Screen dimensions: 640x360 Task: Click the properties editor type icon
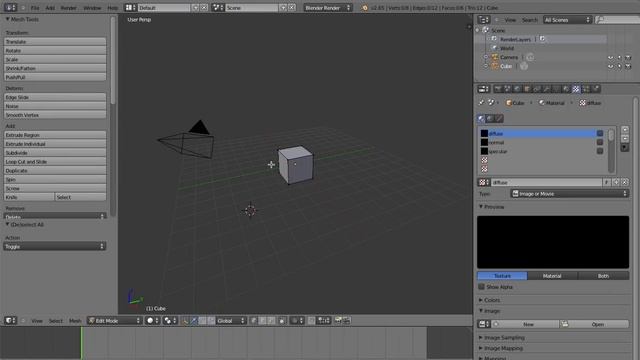[x=483, y=89]
